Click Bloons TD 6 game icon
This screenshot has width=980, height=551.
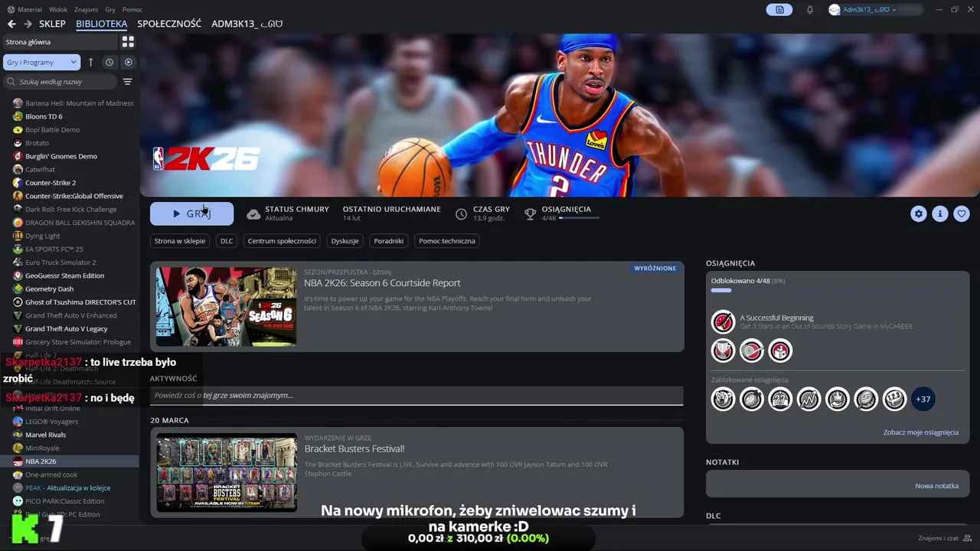point(18,116)
